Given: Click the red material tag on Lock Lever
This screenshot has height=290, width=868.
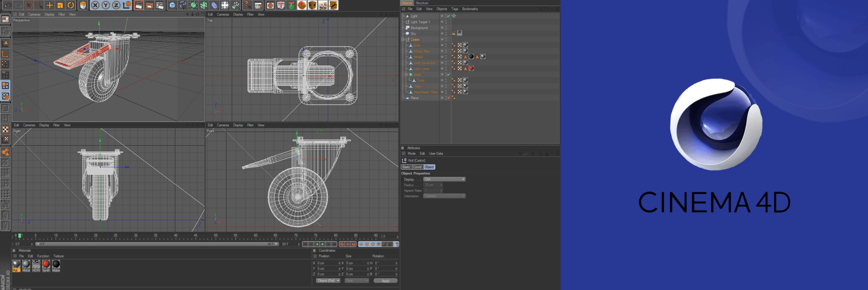Looking at the screenshot, I should (471, 69).
